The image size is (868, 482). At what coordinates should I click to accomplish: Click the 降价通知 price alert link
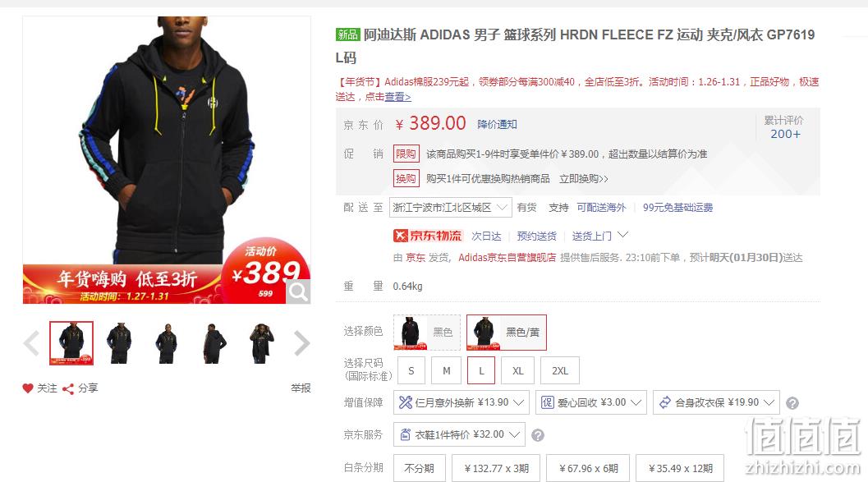(x=497, y=125)
